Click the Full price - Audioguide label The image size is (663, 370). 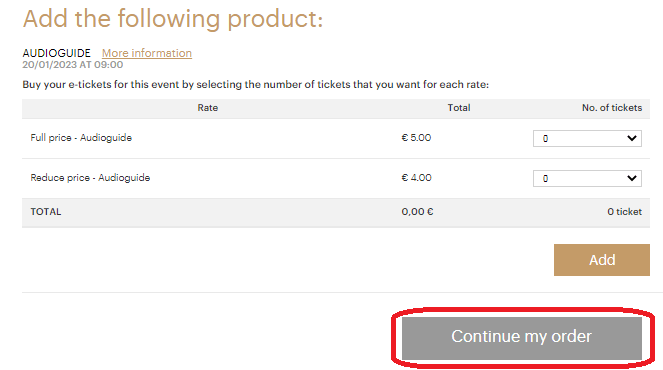point(81,138)
